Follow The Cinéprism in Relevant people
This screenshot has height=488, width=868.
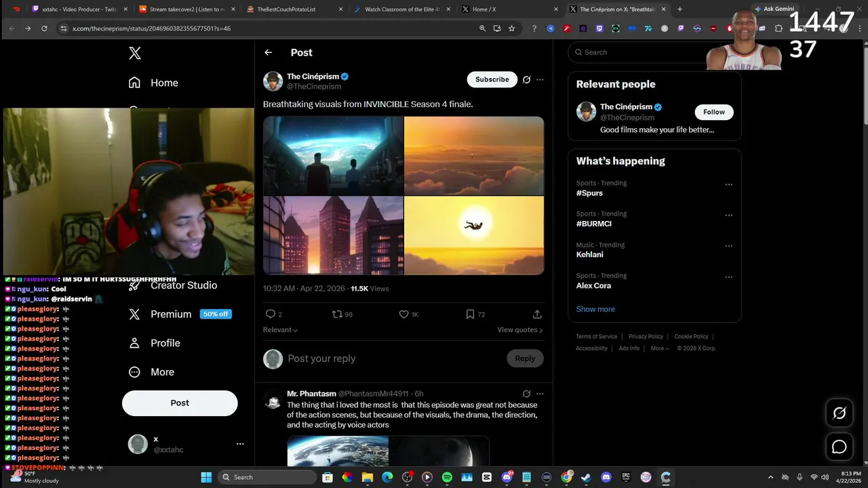713,112
